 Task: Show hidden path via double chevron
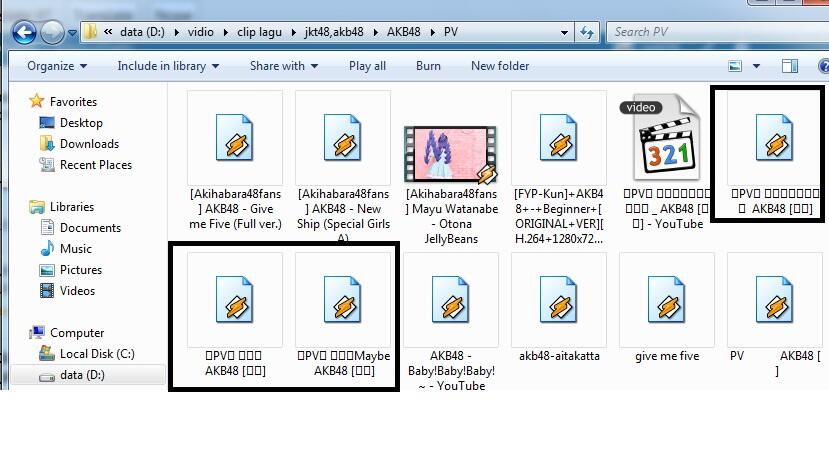point(108,32)
